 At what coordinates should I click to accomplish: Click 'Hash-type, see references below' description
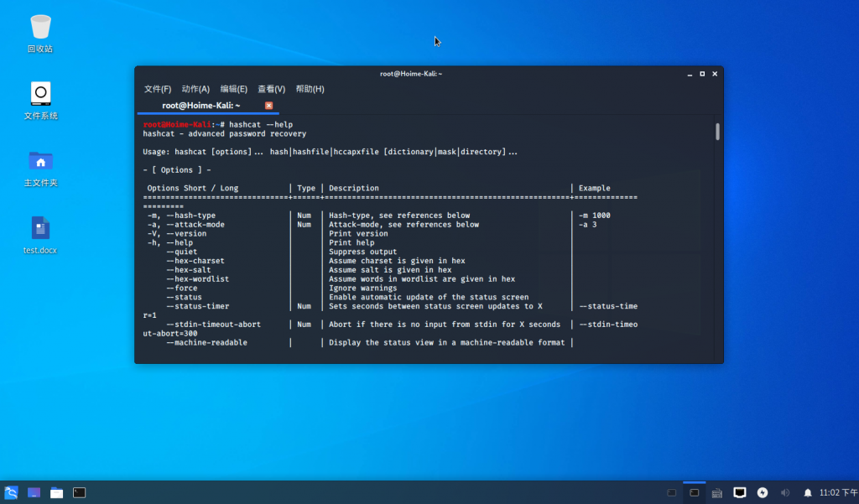(399, 216)
